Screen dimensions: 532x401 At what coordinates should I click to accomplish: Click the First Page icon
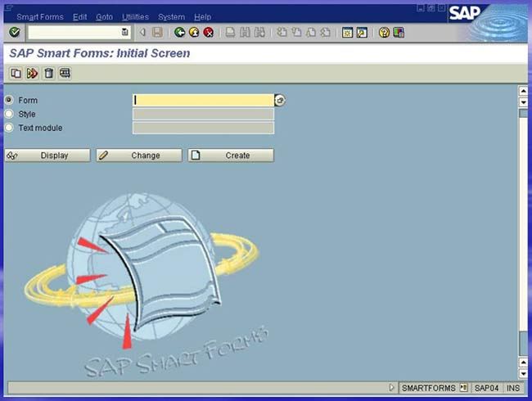282,32
